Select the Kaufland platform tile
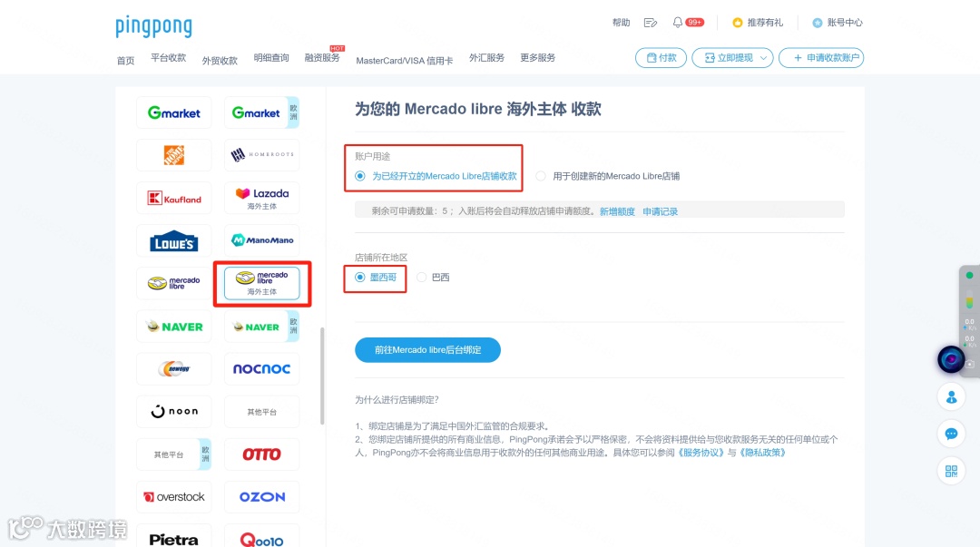 [173, 198]
